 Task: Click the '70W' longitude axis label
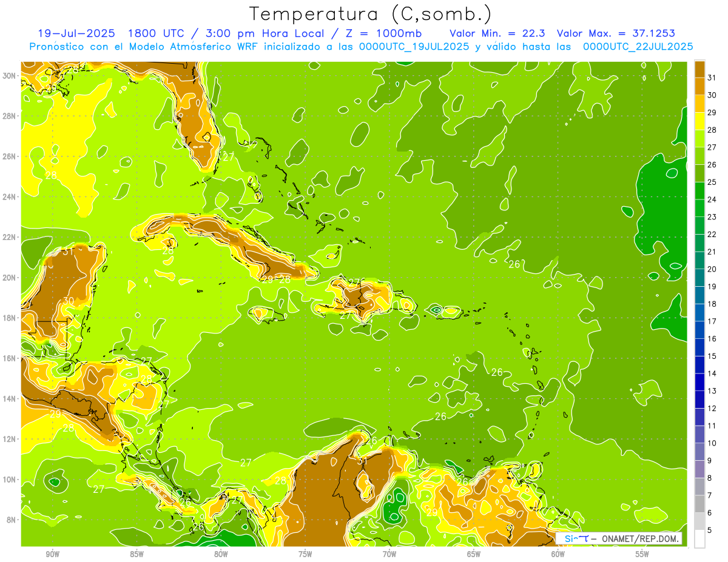(389, 554)
